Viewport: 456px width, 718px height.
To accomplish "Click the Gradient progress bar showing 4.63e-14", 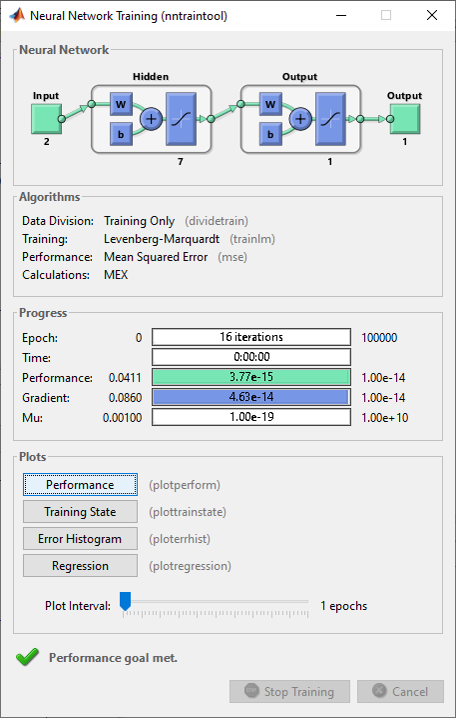I will tap(251, 397).
